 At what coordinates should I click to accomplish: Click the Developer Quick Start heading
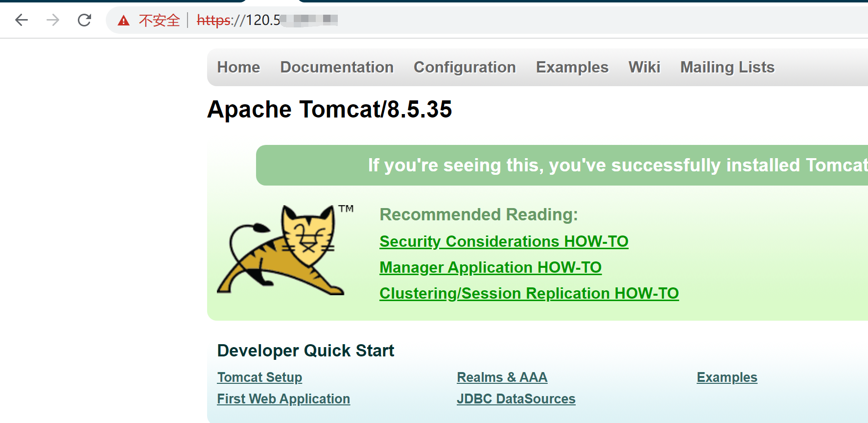pos(305,351)
